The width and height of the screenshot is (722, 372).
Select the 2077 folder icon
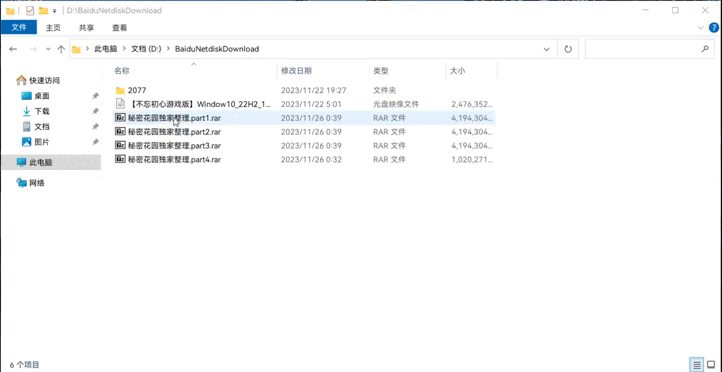120,90
